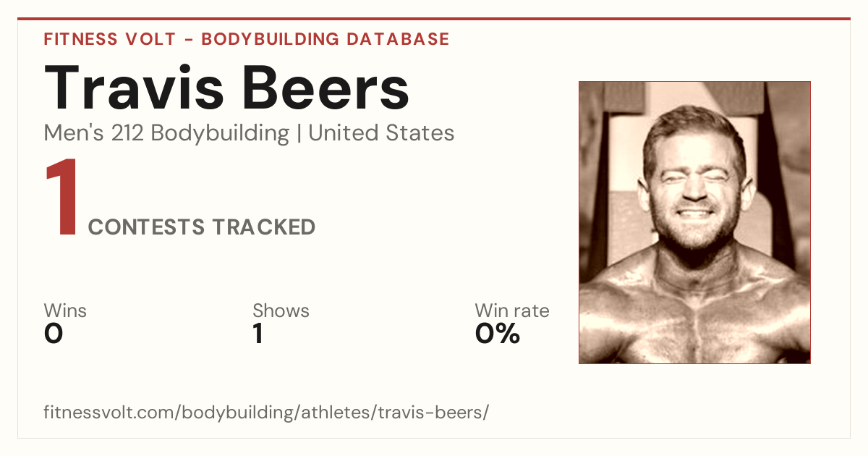
Task: Click the Fitness Volt Bodybuilding Database header
Action: tap(247, 39)
